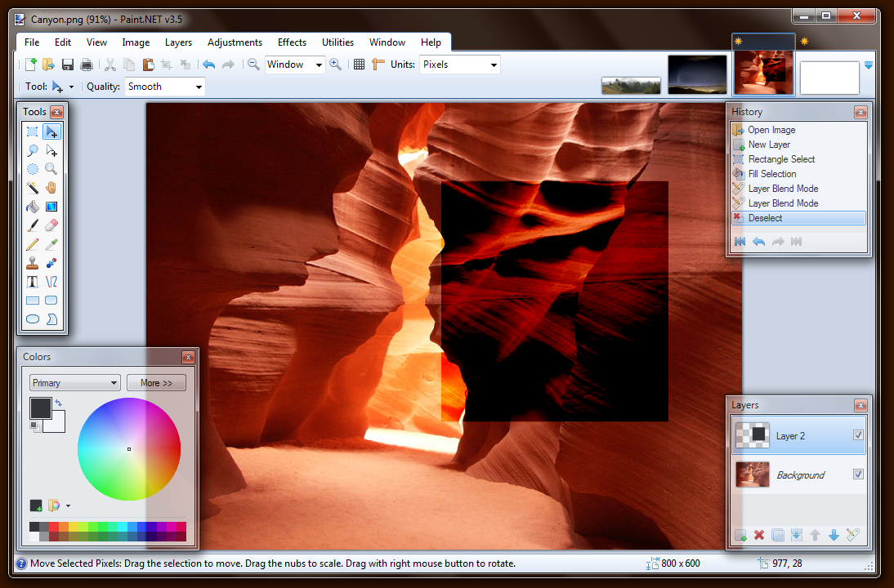The width and height of the screenshot is (894, 588).
Task: Select the Clone Stamp tool
Action: point(33,263)
